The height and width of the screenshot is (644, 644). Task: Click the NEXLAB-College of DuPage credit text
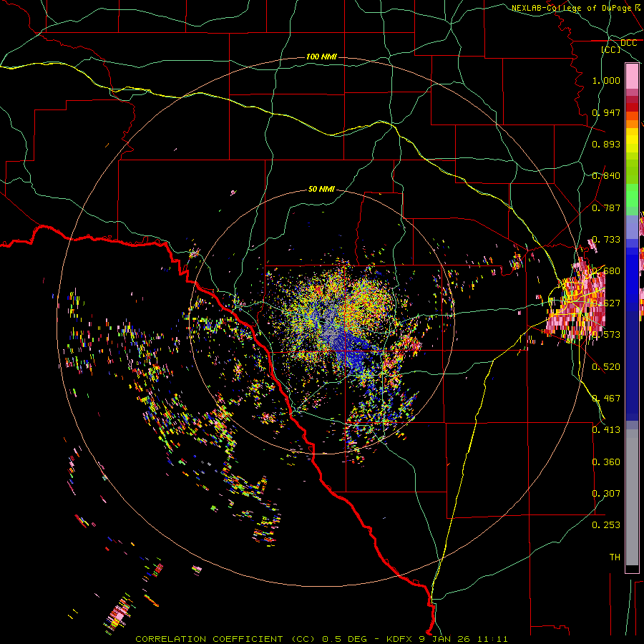[571, 8]
